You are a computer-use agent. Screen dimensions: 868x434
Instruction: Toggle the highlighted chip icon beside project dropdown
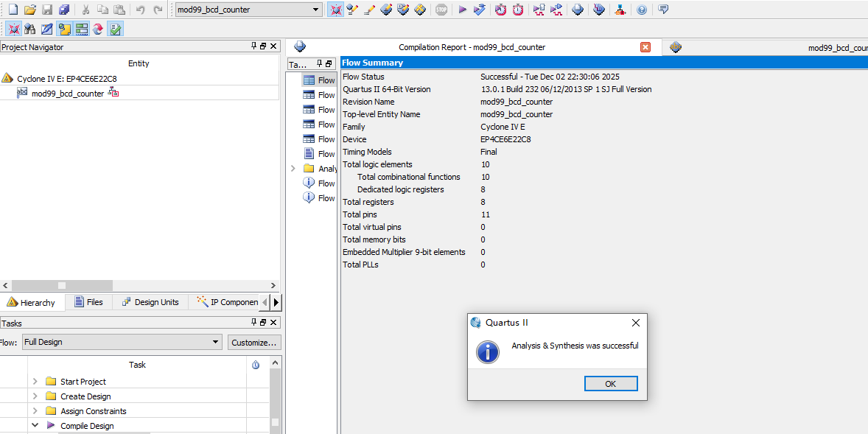coord(335,10)
